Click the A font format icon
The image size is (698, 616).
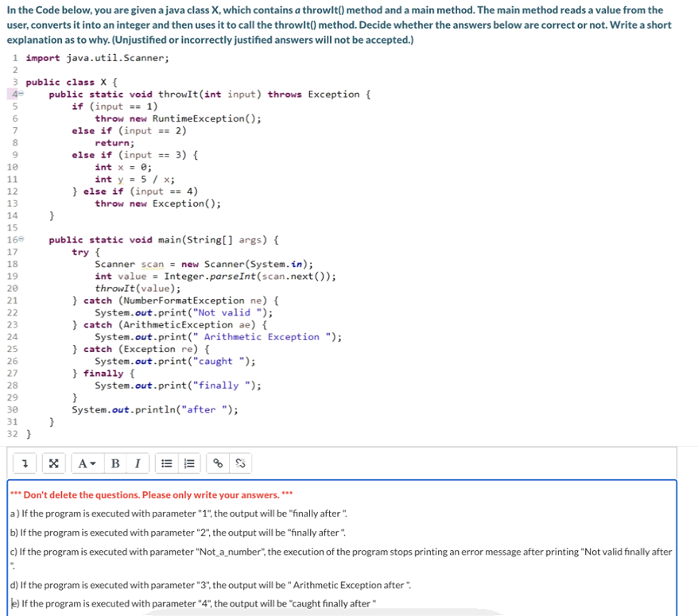click(x=82, y=464)
